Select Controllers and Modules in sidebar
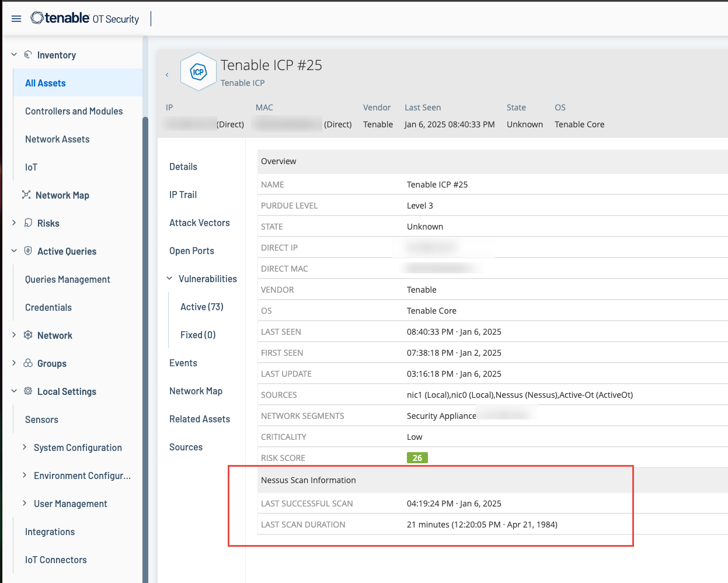The width and height of the screenshot is (728, 583). [74, 111]
